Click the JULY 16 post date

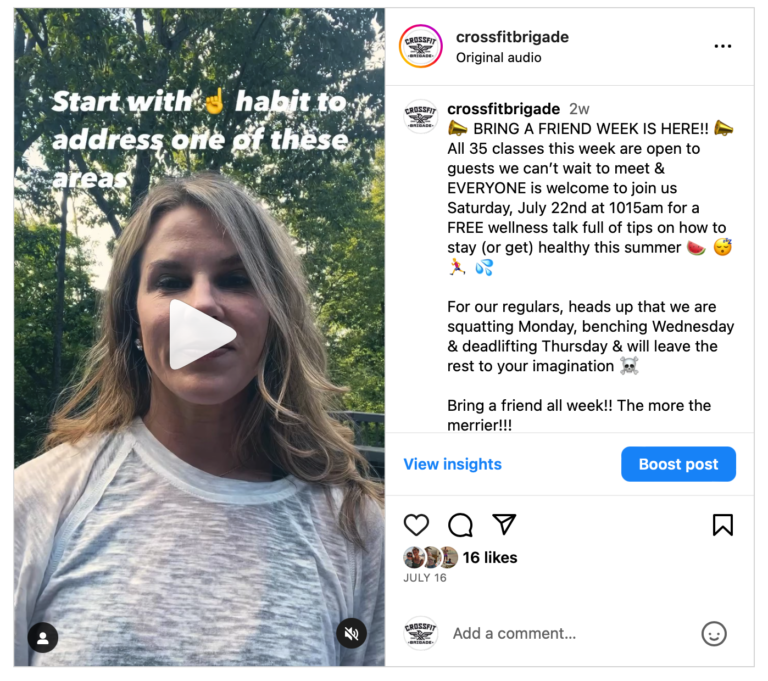pyautogui.click(x=425, y=578)
